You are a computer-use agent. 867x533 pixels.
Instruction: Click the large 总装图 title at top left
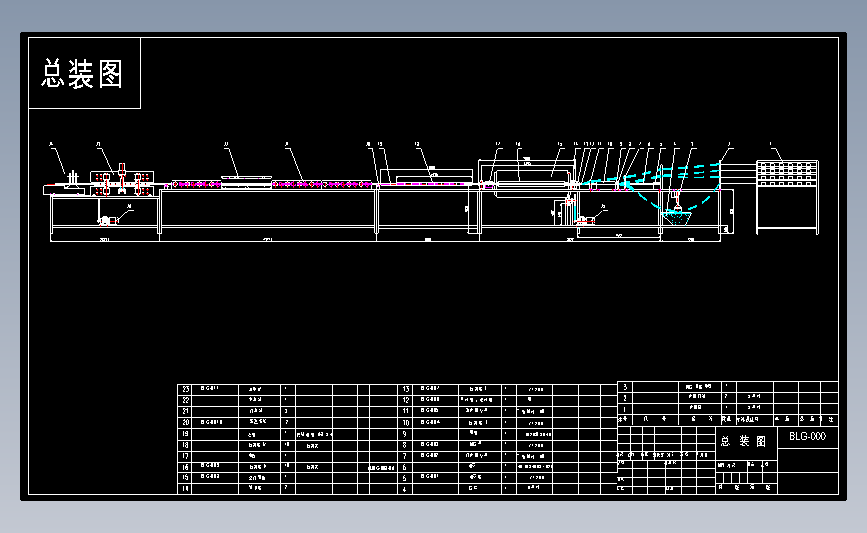[x=82, y=74]
